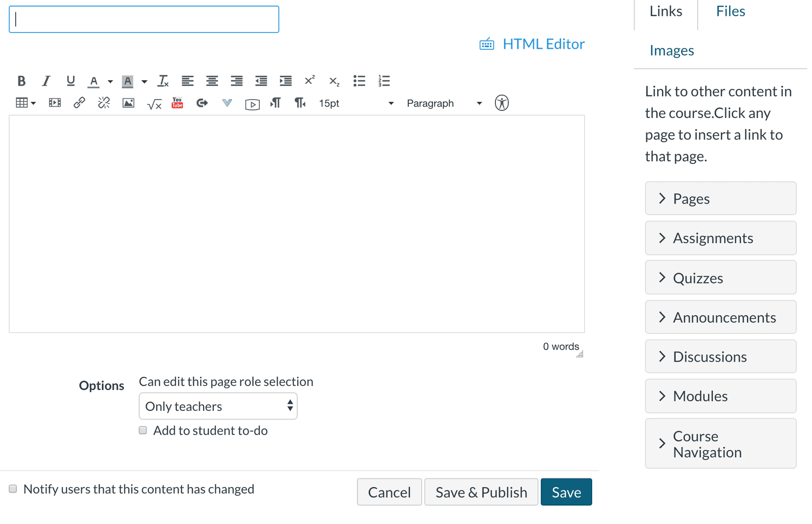Click the 0 words counter
812x524 pixels.
pos(561,346)
